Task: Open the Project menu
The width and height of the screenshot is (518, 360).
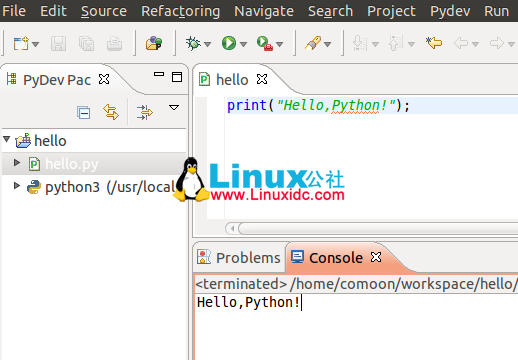Action: pyautogui.click(x=391, y=11)
